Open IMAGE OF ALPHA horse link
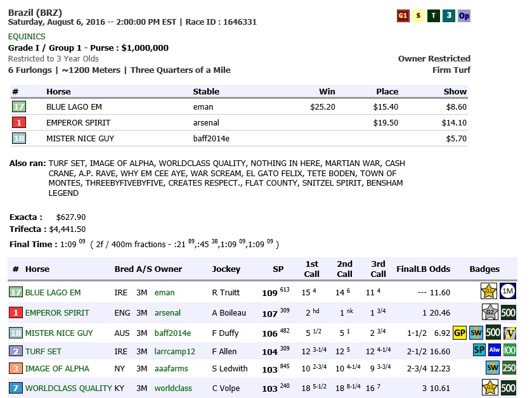The width and height of the screenshot is (532, 398). [x=57, y=368]
